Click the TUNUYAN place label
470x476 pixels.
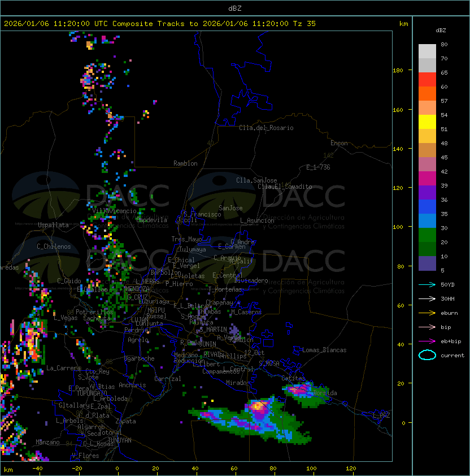120,440
